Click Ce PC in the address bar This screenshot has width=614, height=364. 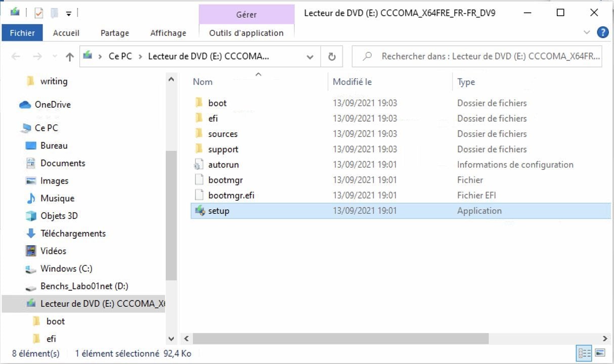(x=120, y=56)
